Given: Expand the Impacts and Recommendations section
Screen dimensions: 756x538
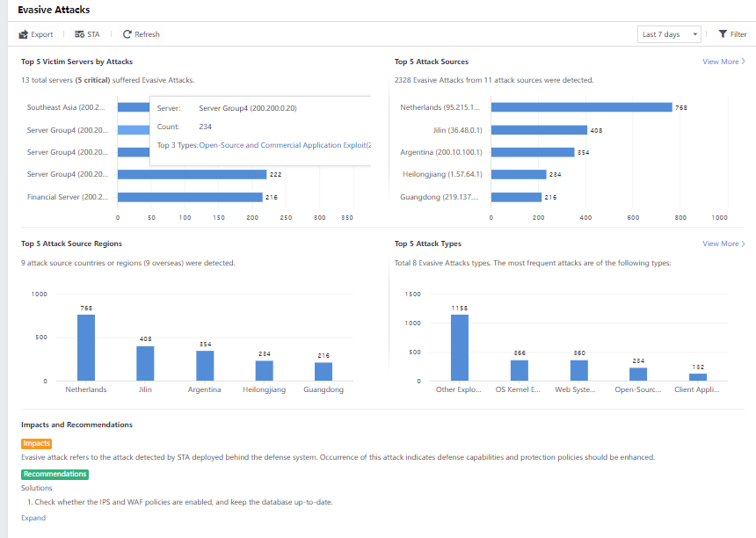Looking at the screenshot, I should [x=33, y=518].
